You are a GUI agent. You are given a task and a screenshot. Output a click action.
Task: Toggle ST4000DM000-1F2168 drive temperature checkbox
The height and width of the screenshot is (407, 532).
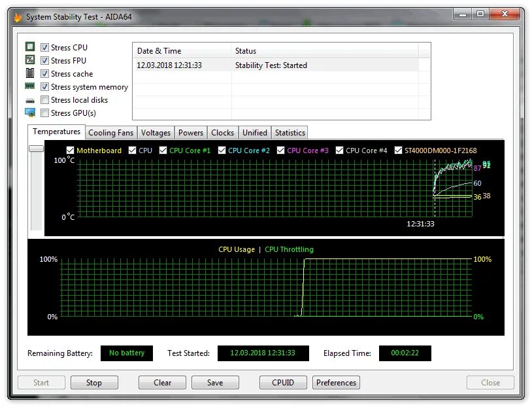pos(398,150)
